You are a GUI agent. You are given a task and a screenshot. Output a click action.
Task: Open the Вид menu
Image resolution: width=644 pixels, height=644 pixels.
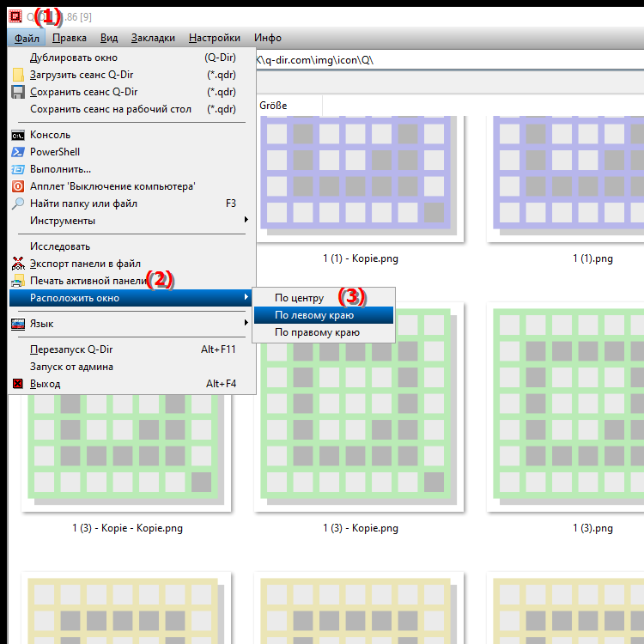click(x=109, y=38)
